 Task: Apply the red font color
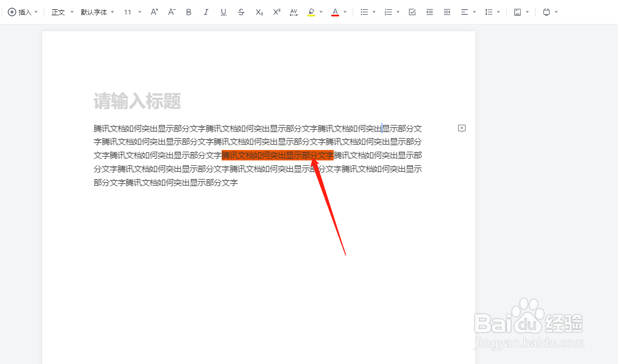pyautogui.click(x=335, y=12)
